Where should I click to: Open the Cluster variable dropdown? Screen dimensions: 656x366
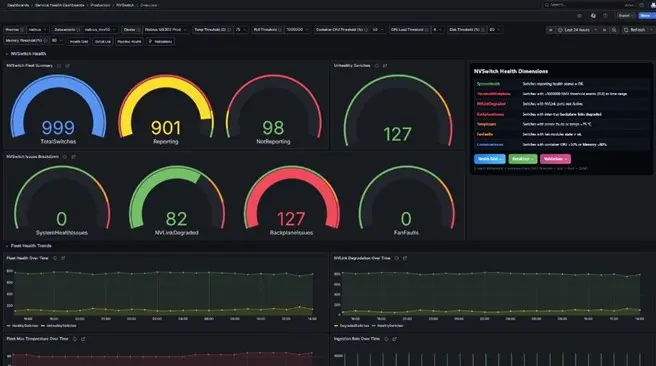pyautogui.click(x=165, y=30)
